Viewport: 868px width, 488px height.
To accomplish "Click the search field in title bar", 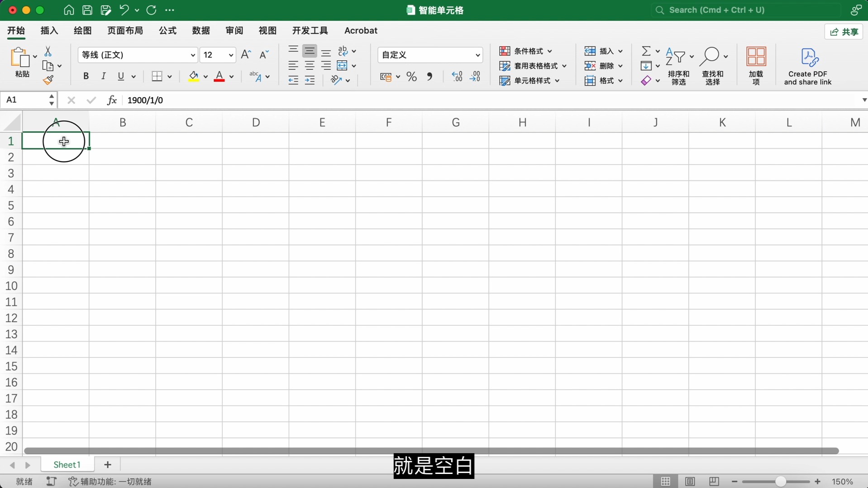I will point(746,10).
